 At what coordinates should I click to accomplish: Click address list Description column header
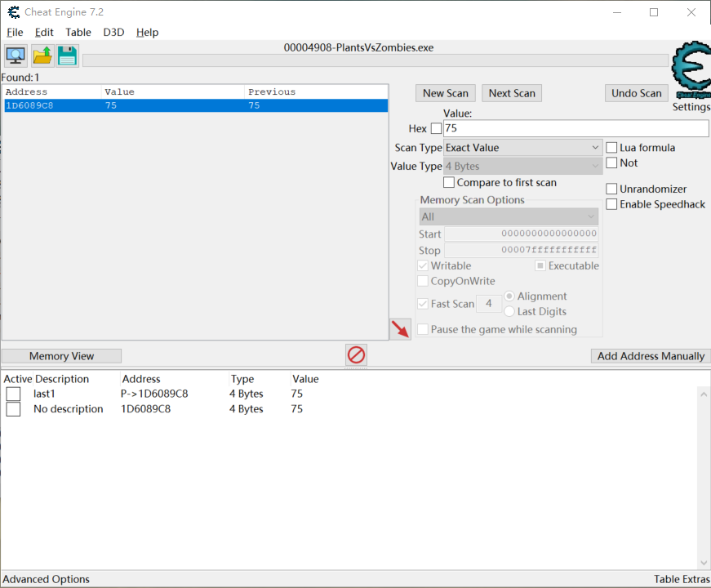[x=62, y=379]
